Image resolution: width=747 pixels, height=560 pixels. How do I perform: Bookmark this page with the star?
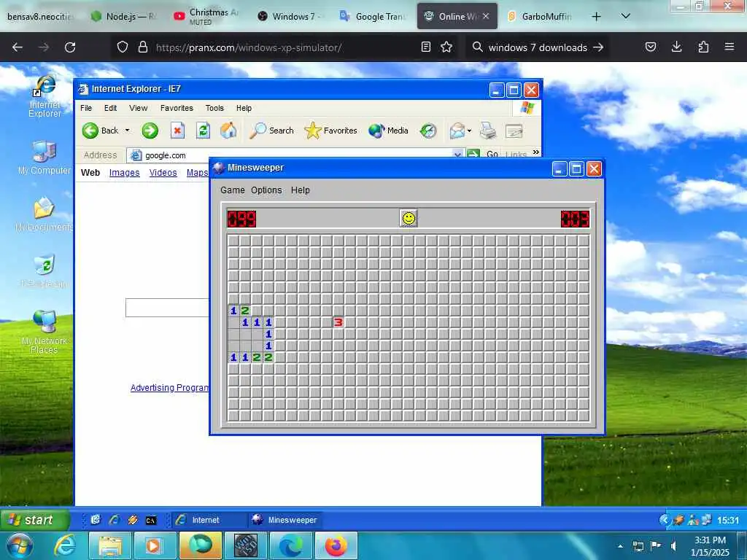(446, 47)
